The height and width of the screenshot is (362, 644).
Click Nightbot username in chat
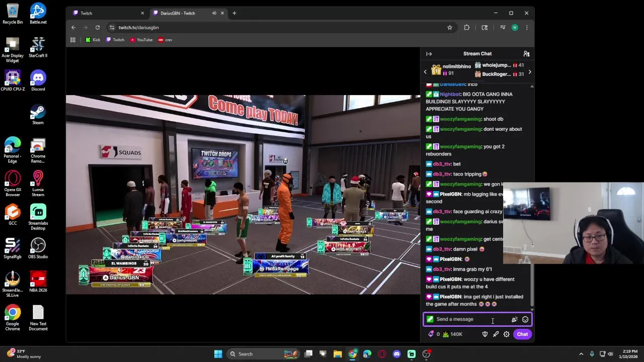[x=450, y=94]
